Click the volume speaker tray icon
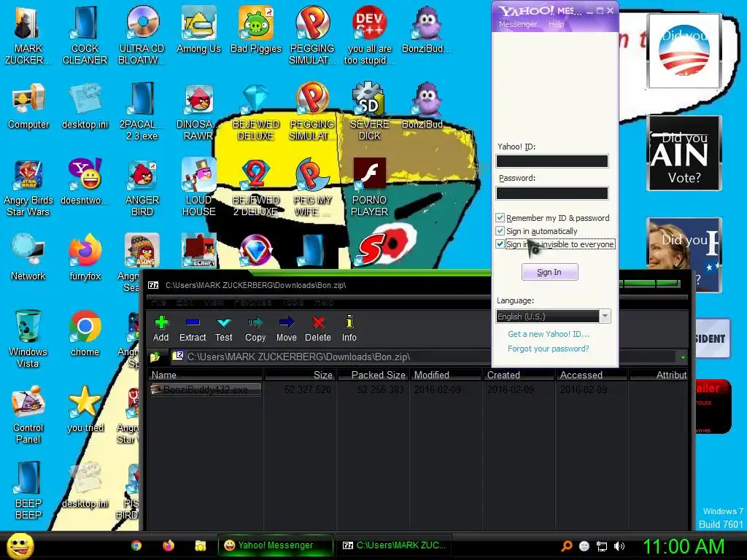747x560 pixels. (619, 546)
